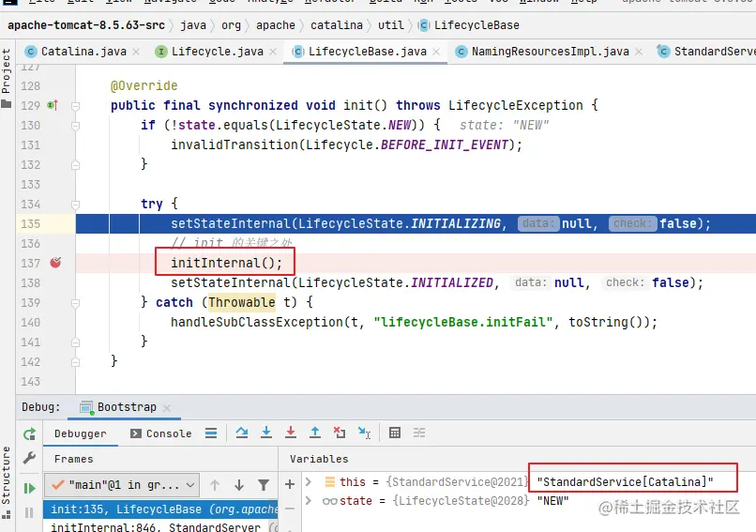Click the Trace Current Stream Chain icon
The height and width of the screenshot is (532, 756).
(419, 433)
